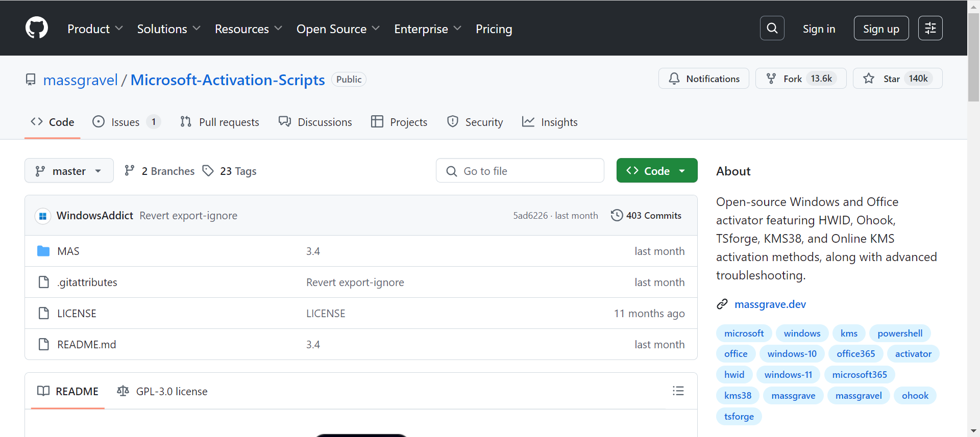Viewport: 980px width, 437px height.
Task: Click the ohook topic tag
Action: click(x=915, y=395)
